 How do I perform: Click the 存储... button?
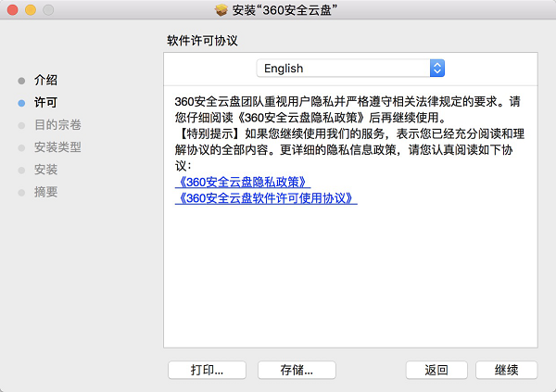pos(297,370)
